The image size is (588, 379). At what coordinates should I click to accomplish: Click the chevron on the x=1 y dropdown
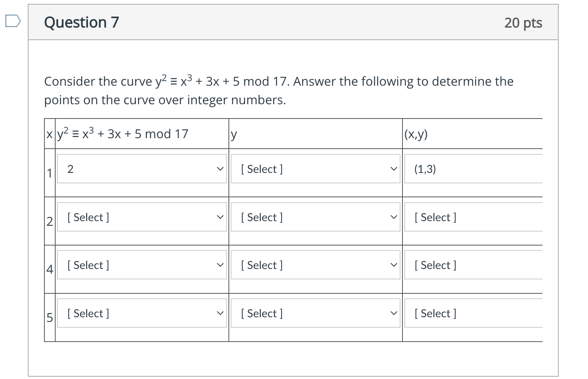click(394, 169)
